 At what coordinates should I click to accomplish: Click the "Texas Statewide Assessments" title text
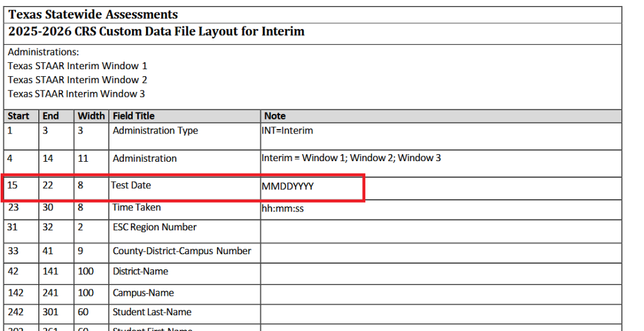92,14
